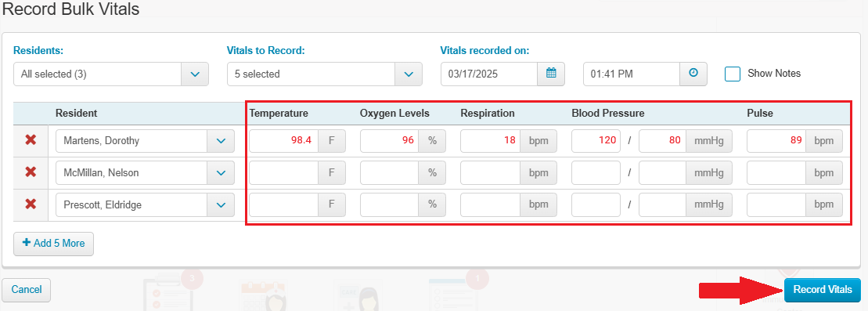
Task: Open the clock time picker icon
Action: click(693, 74)
